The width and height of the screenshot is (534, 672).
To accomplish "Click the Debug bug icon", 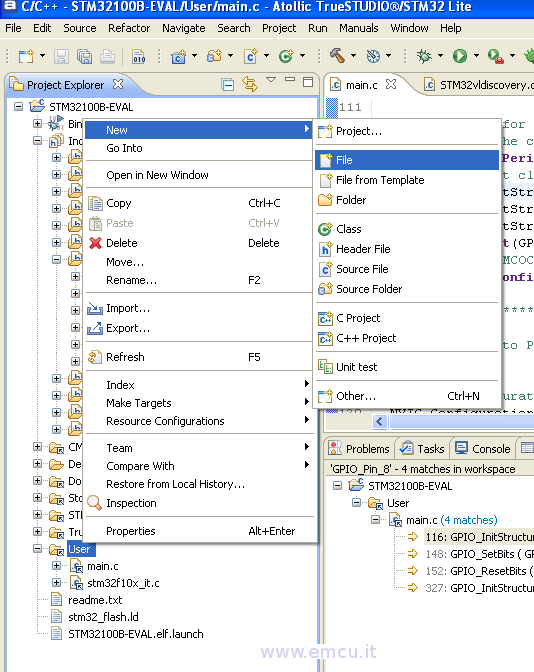I will pos(424,56).
